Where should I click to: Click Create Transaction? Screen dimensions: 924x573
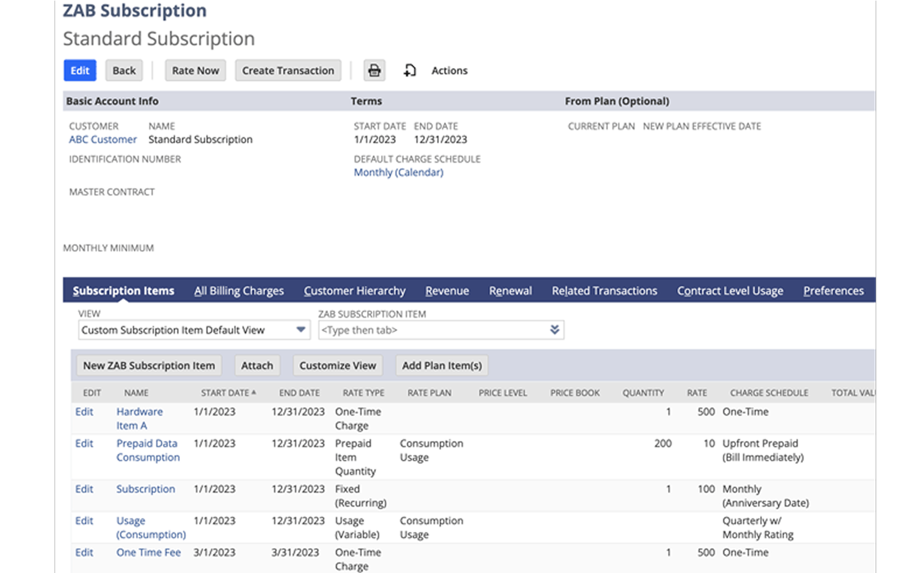pos(288,70)
